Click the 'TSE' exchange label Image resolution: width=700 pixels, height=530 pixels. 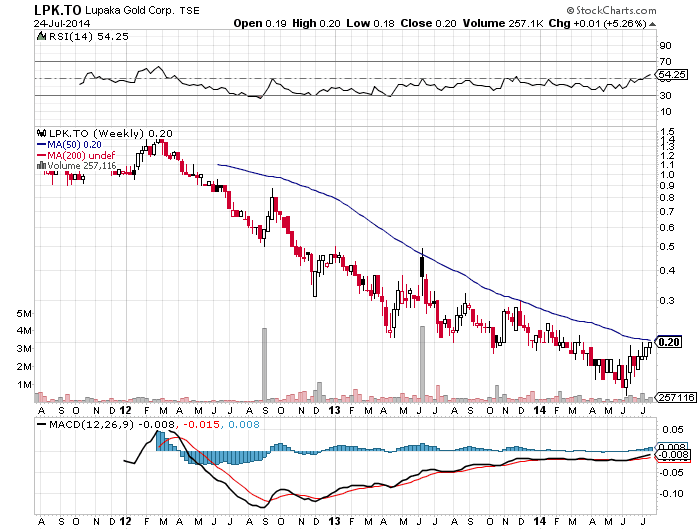189,11
